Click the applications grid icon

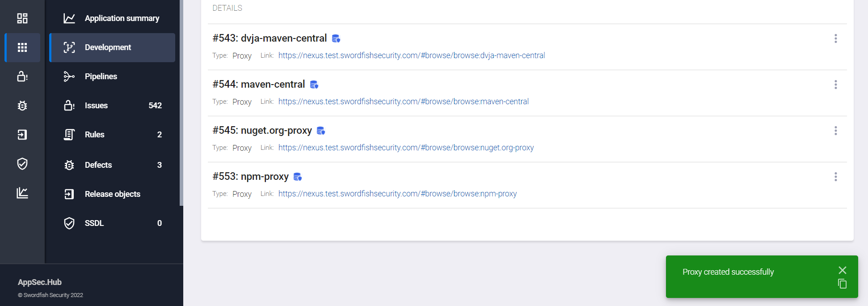(x=22, y=47)
